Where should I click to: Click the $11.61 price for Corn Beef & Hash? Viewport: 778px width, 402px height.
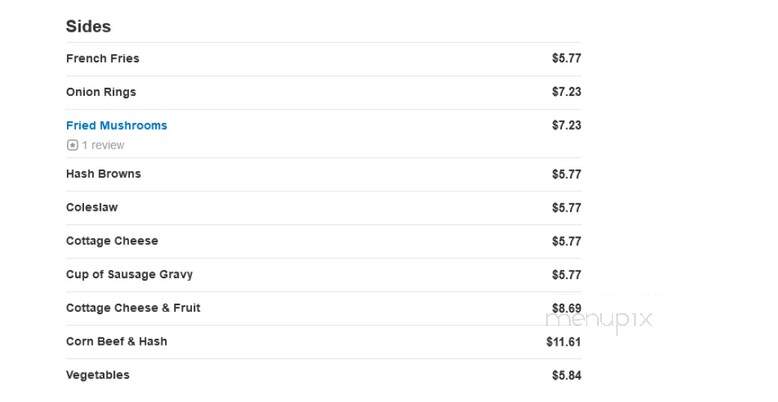[x=564, y=342]
